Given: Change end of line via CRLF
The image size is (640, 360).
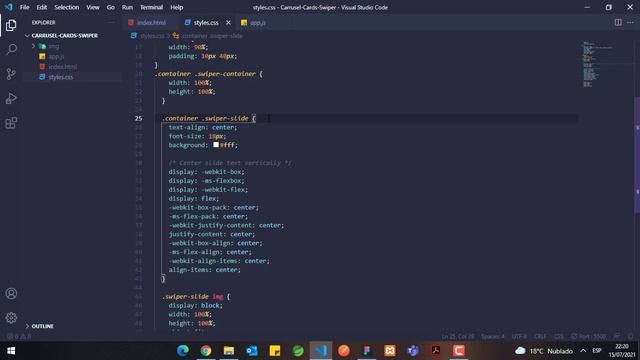Looking at the screenshot, I should [x=540, y=336].
